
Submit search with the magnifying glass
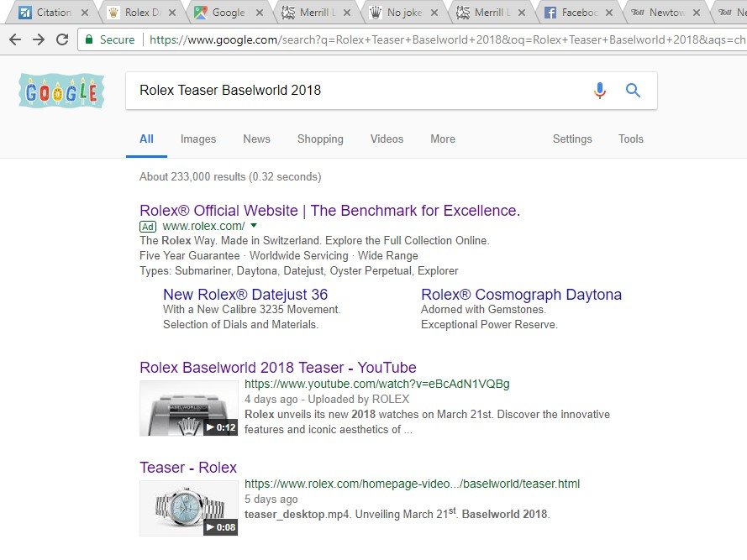coord(633,90)
